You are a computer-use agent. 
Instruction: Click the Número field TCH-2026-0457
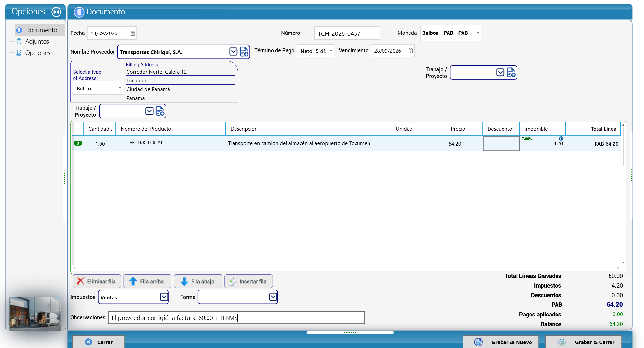[x=347, y=33]
